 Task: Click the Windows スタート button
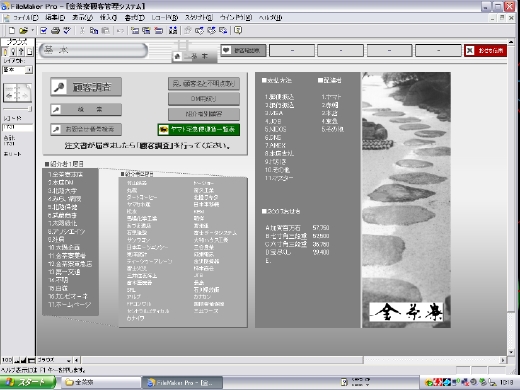tap(27, 382)
